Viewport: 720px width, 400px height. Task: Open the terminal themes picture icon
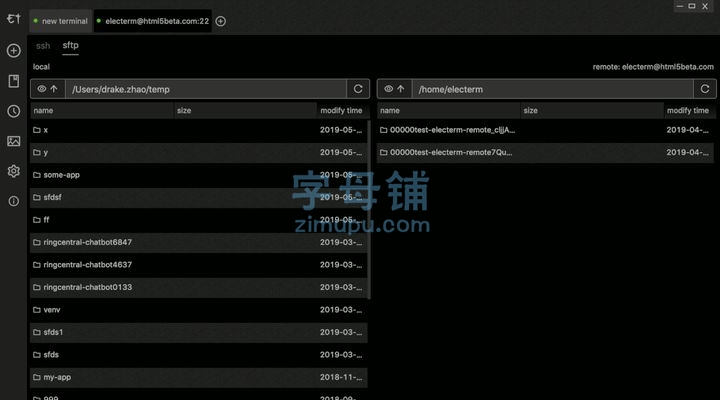13,141
